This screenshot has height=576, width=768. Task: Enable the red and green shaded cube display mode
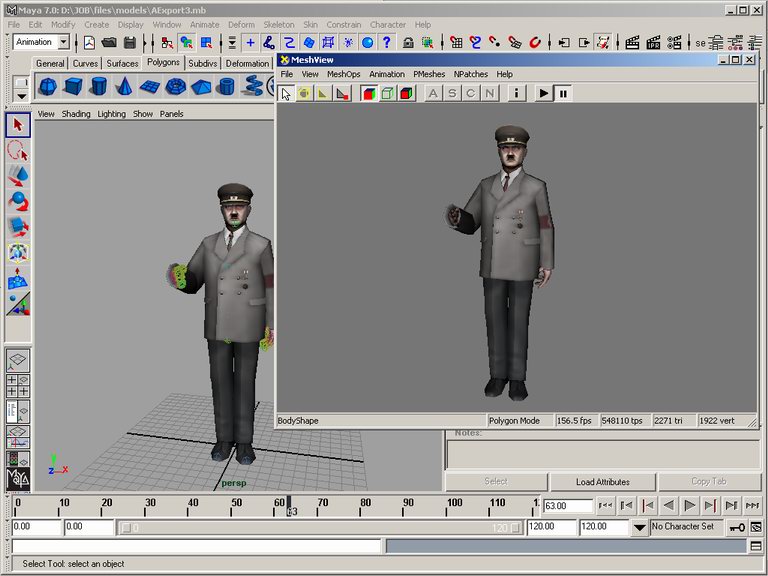369,93
